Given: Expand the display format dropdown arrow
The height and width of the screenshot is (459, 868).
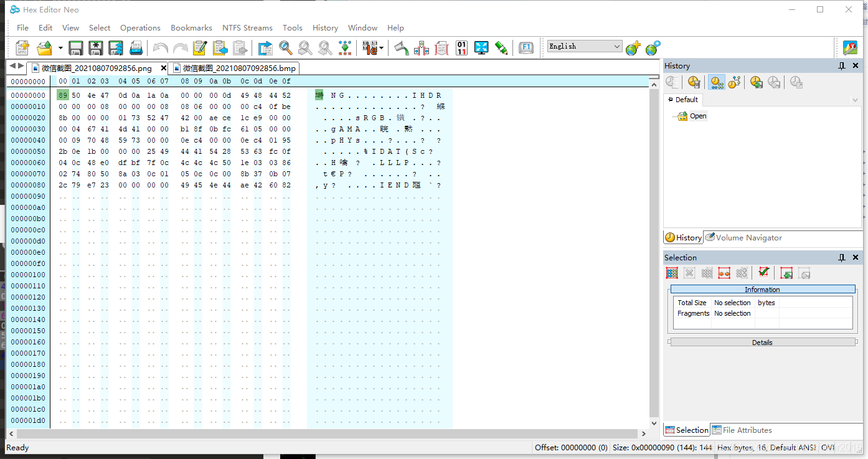Looking at the screenshot, I should click(381, 47).
